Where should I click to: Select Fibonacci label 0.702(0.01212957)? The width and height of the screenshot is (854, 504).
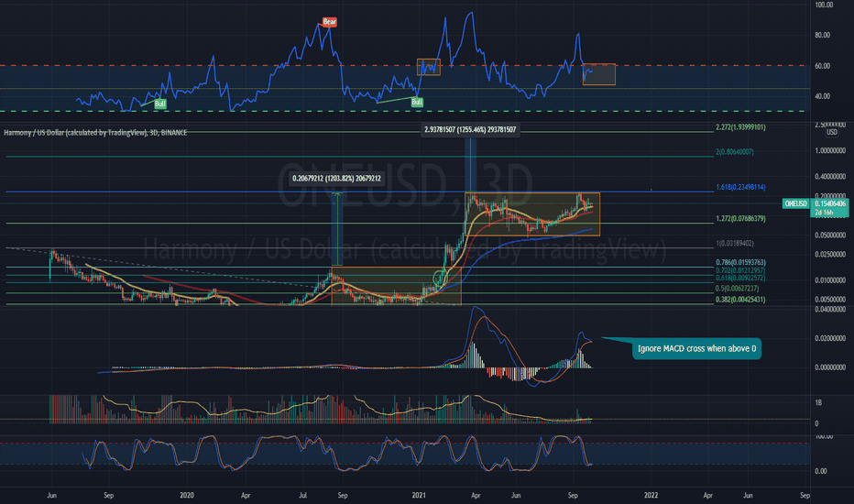[740, 270]
